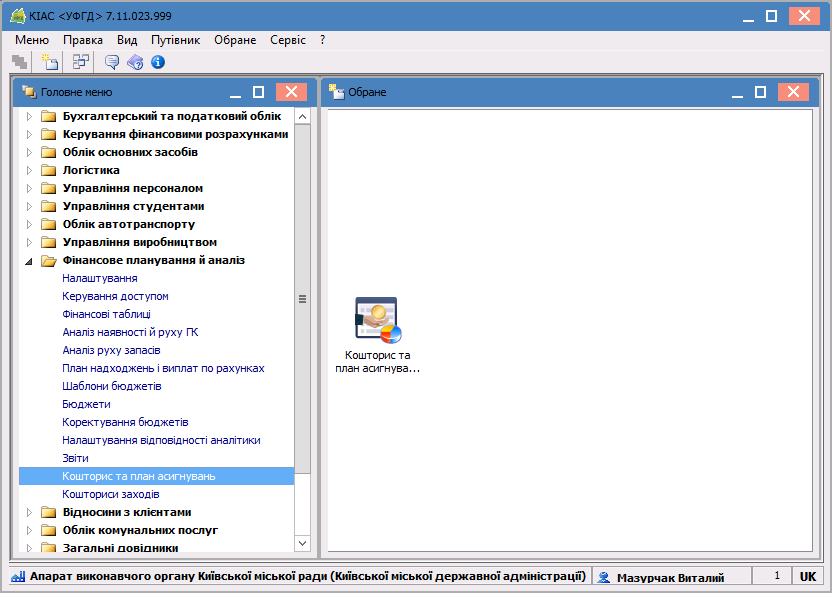The width and height of the screenshot is (832, 593).
Task: Open the Путівник menu
Action: click(175, 39)
